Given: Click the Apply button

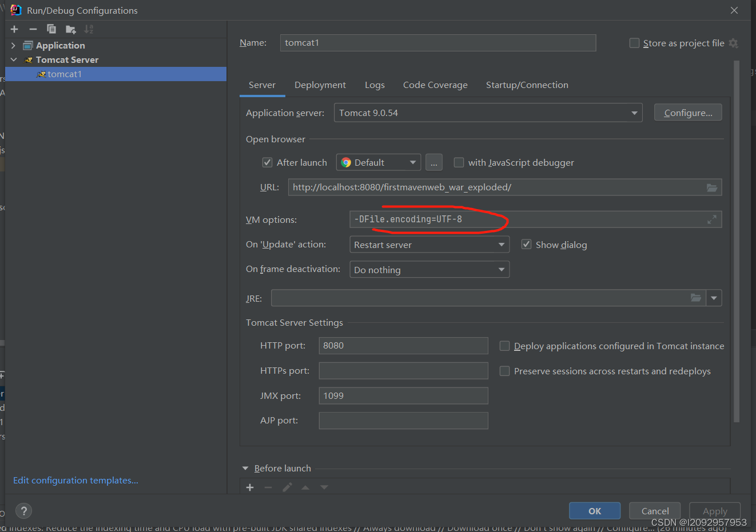Looking at the screenshot, I should pyautogui.click(x=715, y=511).
